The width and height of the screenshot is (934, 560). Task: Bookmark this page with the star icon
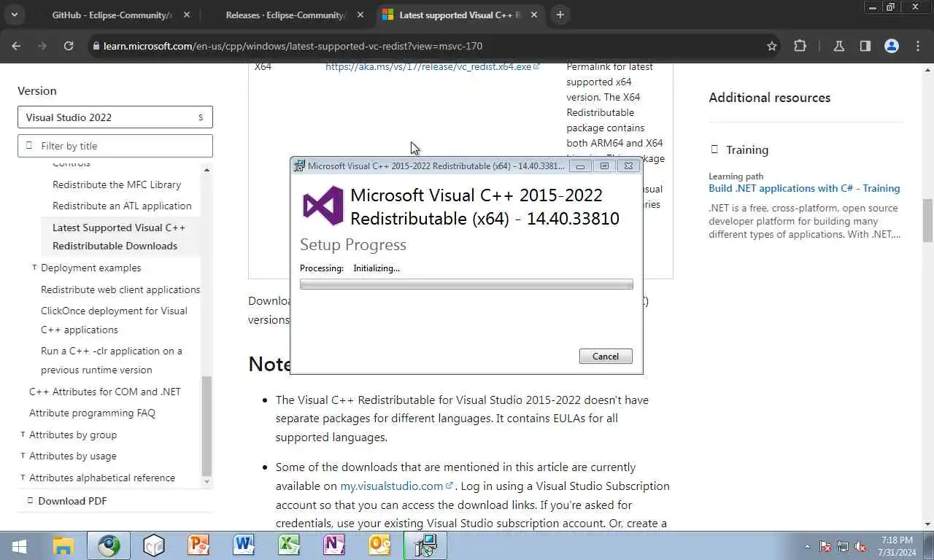[772, 46]
